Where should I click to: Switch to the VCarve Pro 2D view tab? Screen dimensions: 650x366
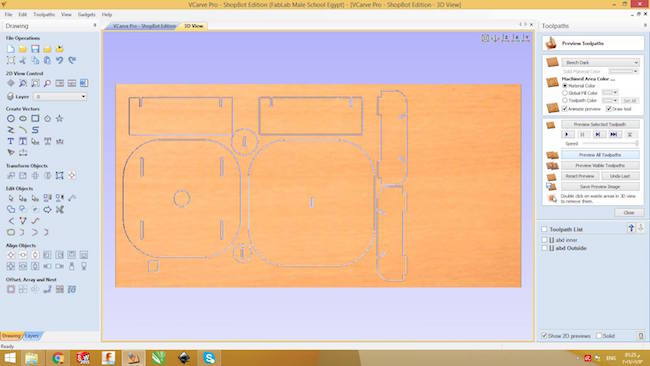point(144,26)
